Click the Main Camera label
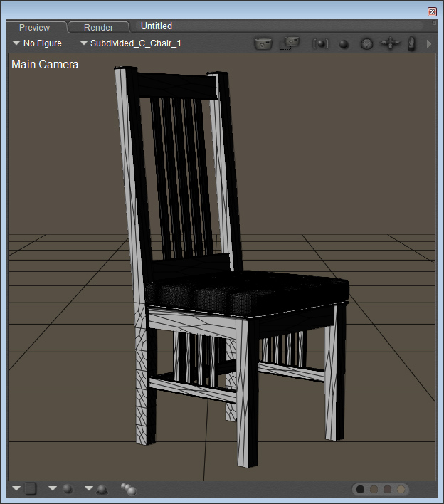This screenshot has width=444, height=504. pyautogui.click(x=45, y=64)
